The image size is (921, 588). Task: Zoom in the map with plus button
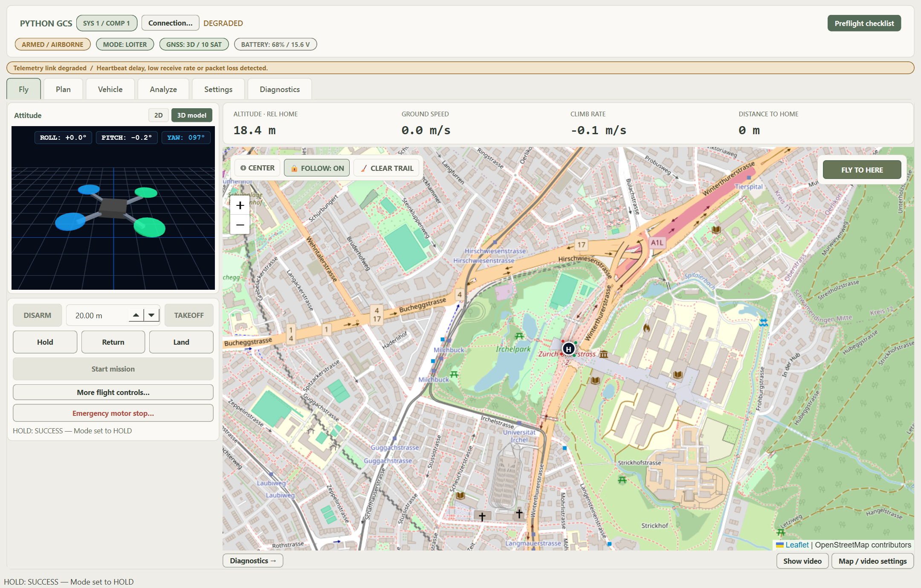[x=240, y=205]
